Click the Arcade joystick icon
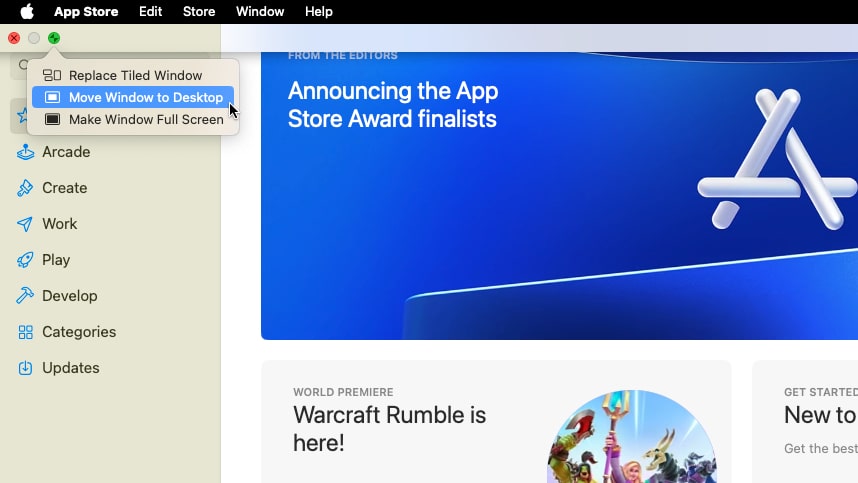This screenshot has height=483, width=858. [x=25, y=152]
